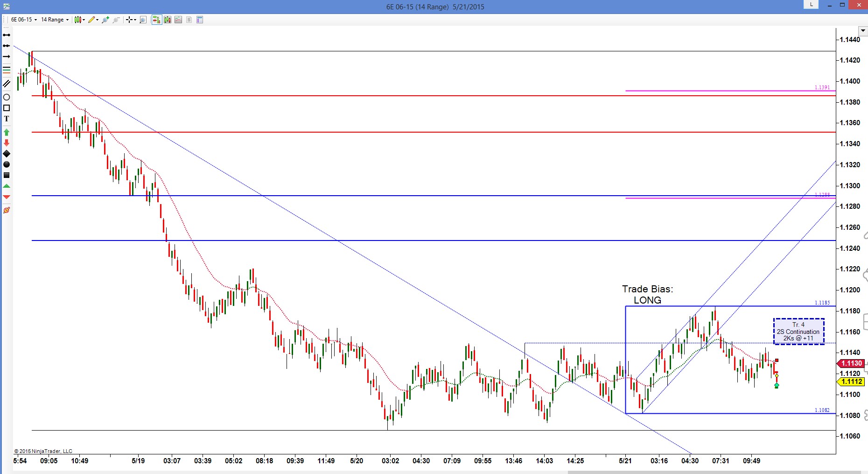Open the 14 Range interval dropdown

(x=55, y=20)
